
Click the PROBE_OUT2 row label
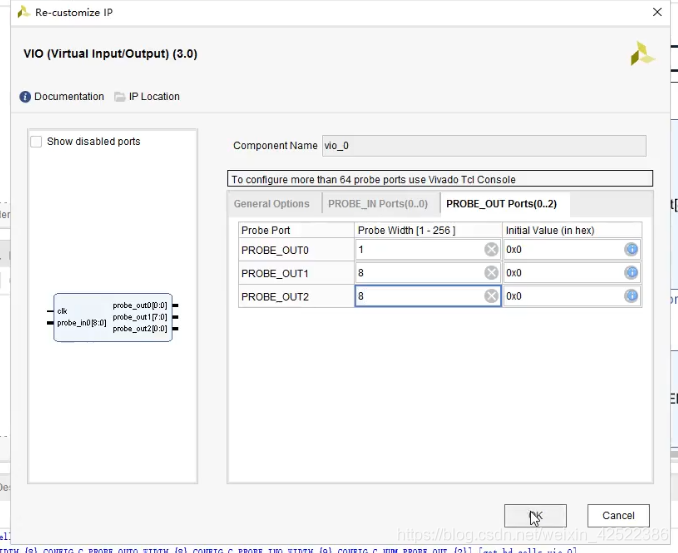tap(275, 297)
